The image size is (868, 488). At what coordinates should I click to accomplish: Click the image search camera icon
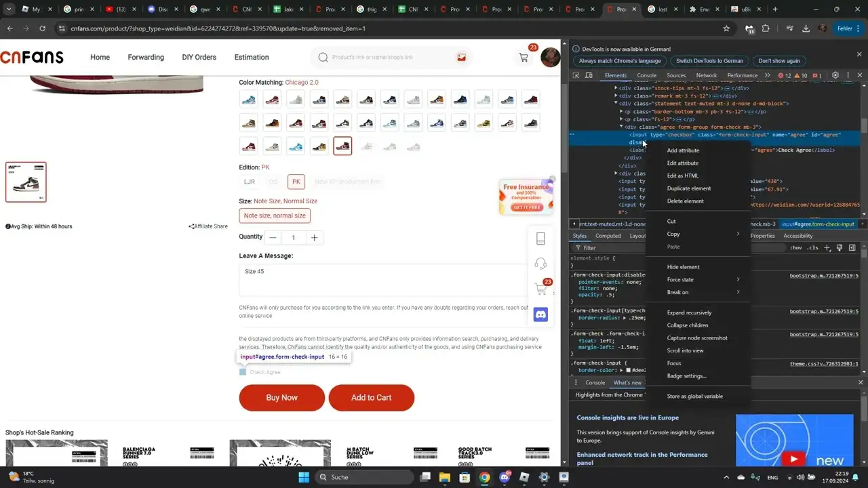tap(462, 58)
